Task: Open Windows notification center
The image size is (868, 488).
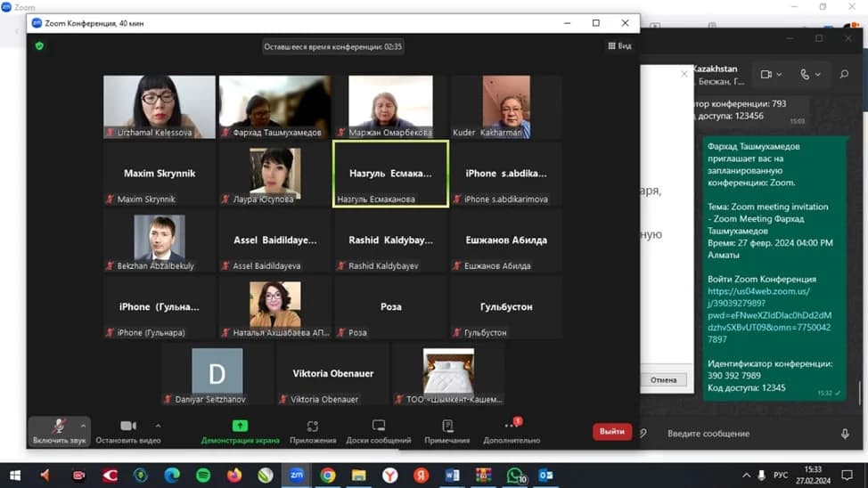Action: 847,476
